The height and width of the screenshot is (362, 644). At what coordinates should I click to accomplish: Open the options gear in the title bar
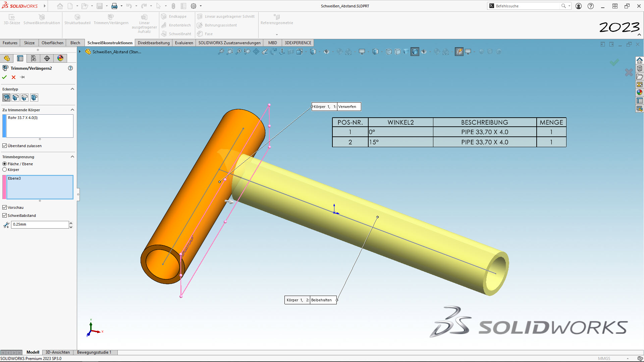pyautogui.click(x=194, y=6)
